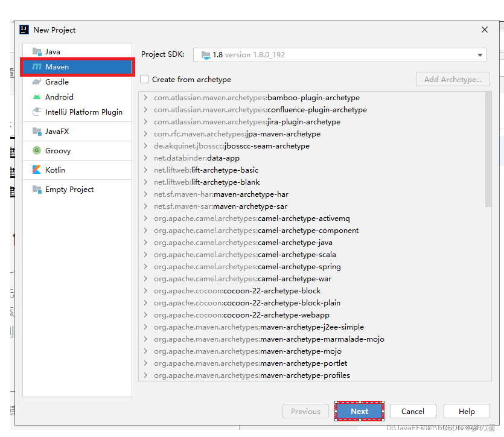Select the camel-archetype-war row

312,279
